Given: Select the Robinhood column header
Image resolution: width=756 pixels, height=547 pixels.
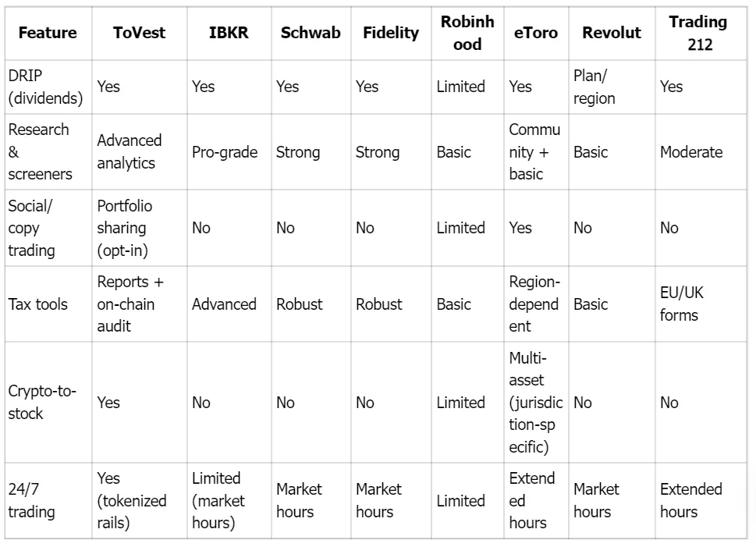Looking at the screenshot, I should (467, 33).
